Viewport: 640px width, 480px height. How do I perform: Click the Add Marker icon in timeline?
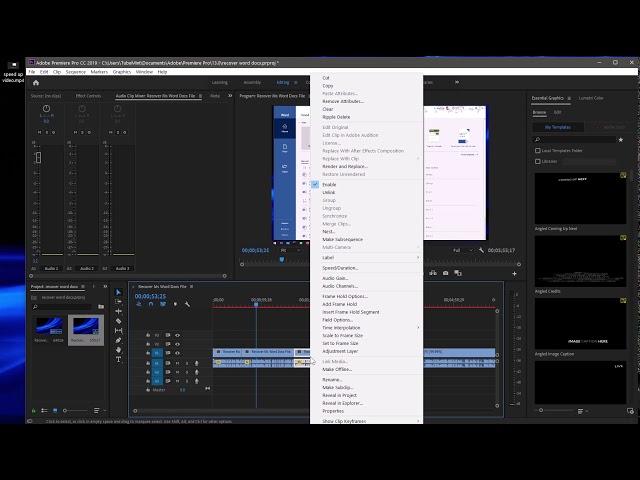tap(176, 304)
